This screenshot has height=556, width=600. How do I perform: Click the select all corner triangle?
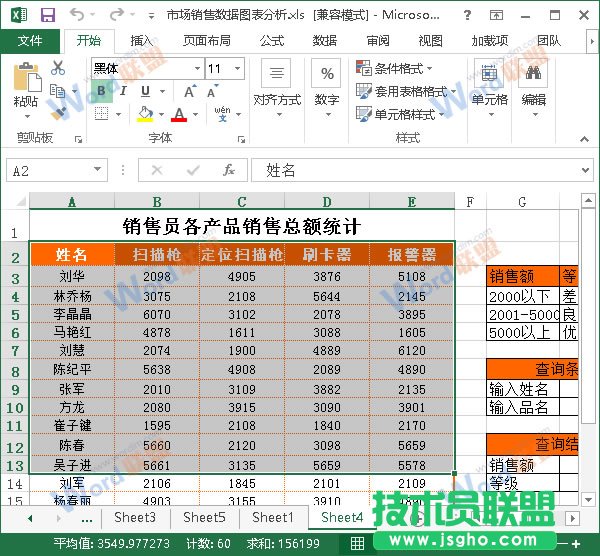click(x=21, y=201)
